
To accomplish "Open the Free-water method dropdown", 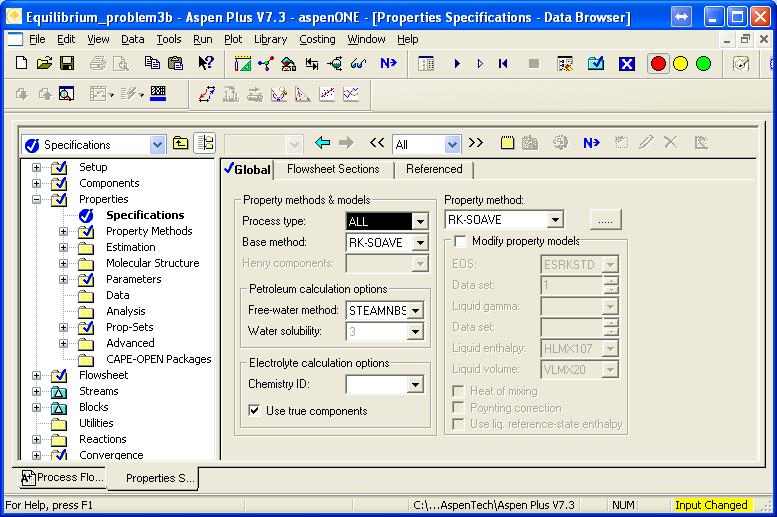I will tap(416, 310).
